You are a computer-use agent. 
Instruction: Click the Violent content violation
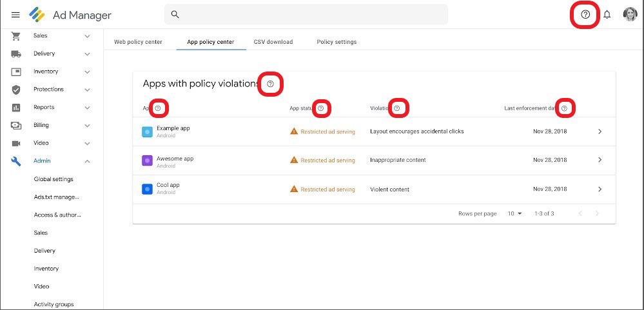[390, 189]
